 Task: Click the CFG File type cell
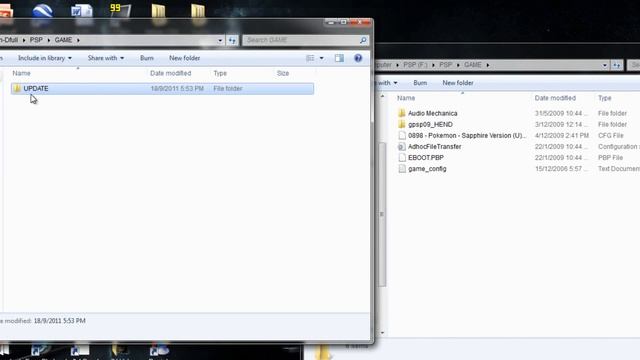[x=611, y=136]
